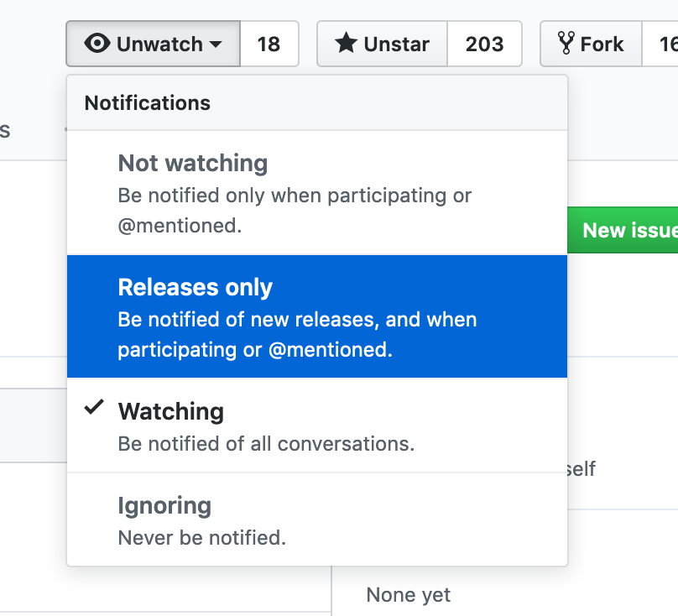The image size is (678, 616).
Task: Select the checked Watching option
Action: 317,425
